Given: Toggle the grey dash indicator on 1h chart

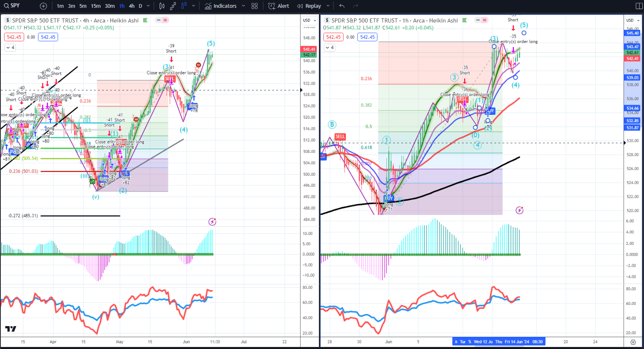Looking at the screenshot, I should click(x=478, y=20).
